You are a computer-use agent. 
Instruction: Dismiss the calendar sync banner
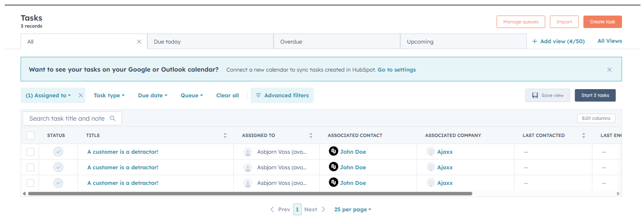point(609,70)
